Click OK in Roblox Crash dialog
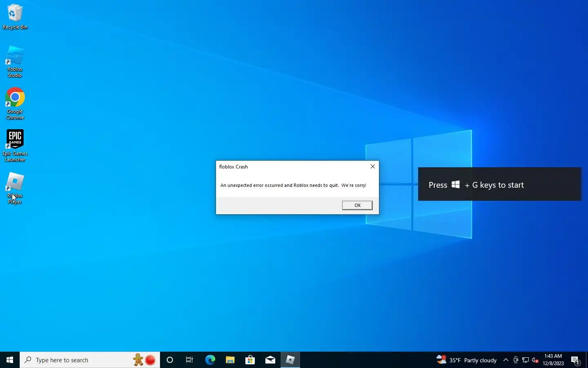 coord(357,205)
